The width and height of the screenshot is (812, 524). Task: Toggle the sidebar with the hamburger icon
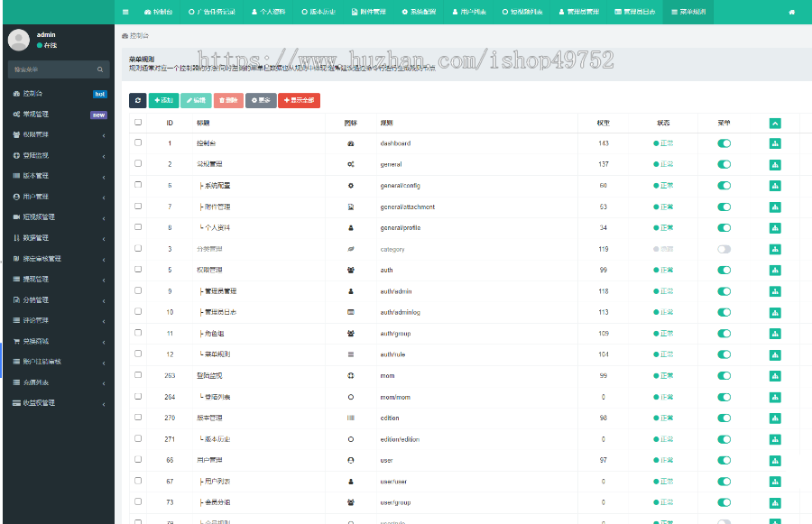point(125,12)
